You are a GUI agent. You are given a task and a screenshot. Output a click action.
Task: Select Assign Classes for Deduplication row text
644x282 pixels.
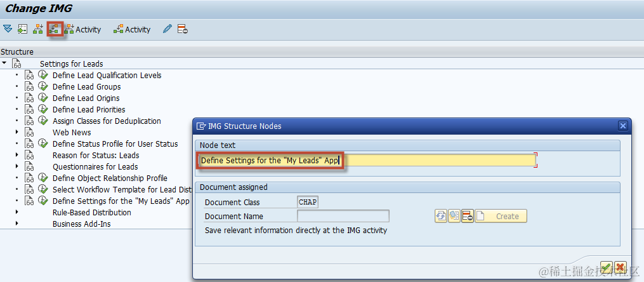coord(107,121)
